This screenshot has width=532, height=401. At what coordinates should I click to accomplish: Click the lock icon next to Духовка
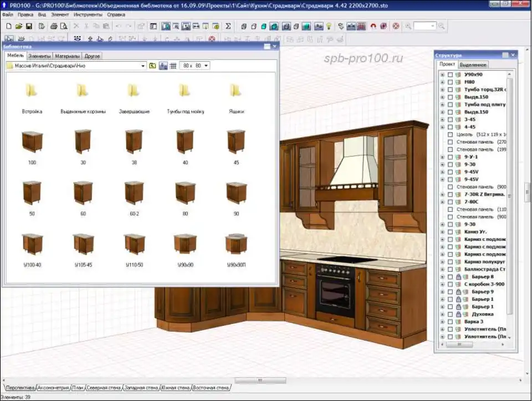[458, 314]
